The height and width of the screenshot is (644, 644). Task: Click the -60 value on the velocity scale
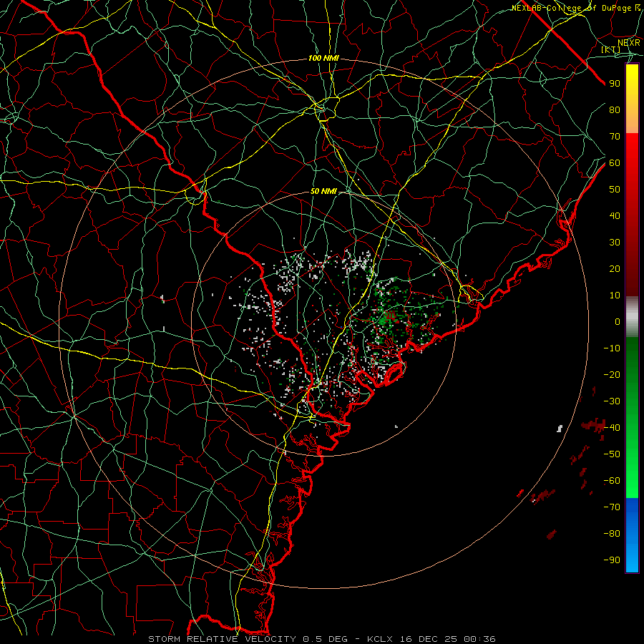click(612, 481)
